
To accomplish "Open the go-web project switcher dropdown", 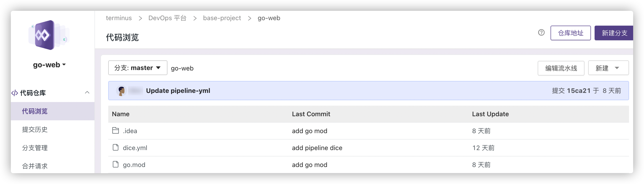I will pyautogui.click(x=49, y=65).
